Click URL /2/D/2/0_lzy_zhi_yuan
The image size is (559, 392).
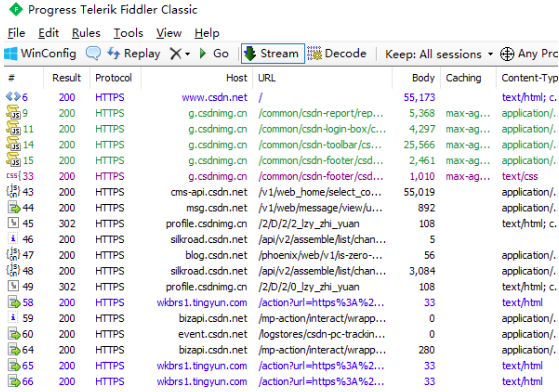click(309, 287)
